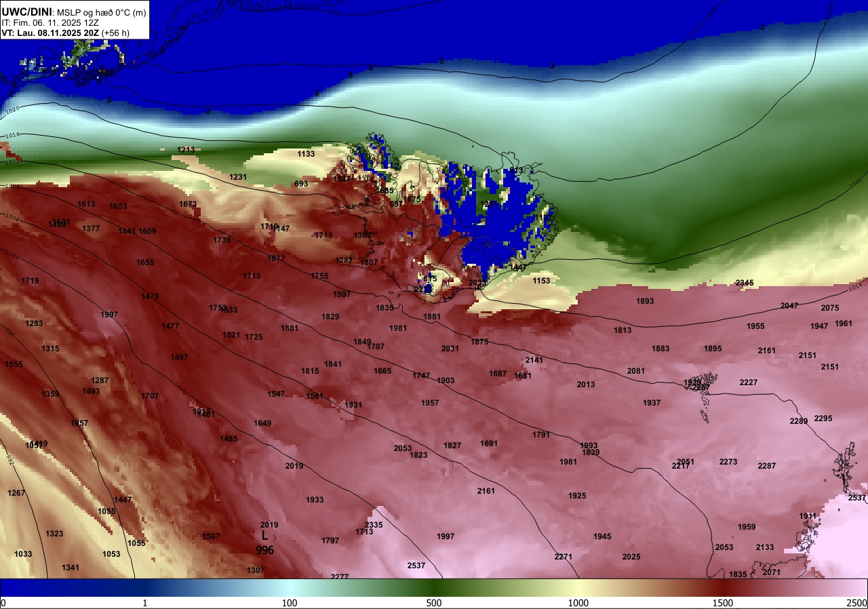Click the 1959 height value
The height and width of the screenshot is (609, 868).
coord(747,527)
